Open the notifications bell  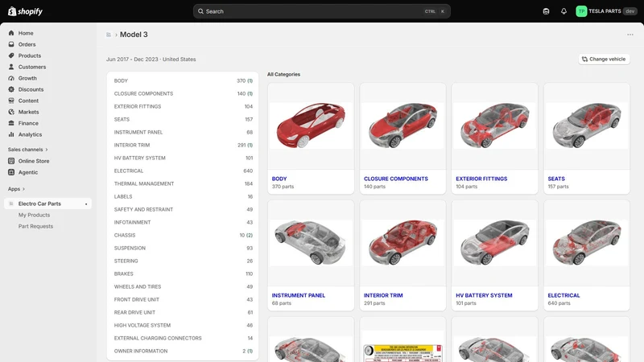pos(563,11)
